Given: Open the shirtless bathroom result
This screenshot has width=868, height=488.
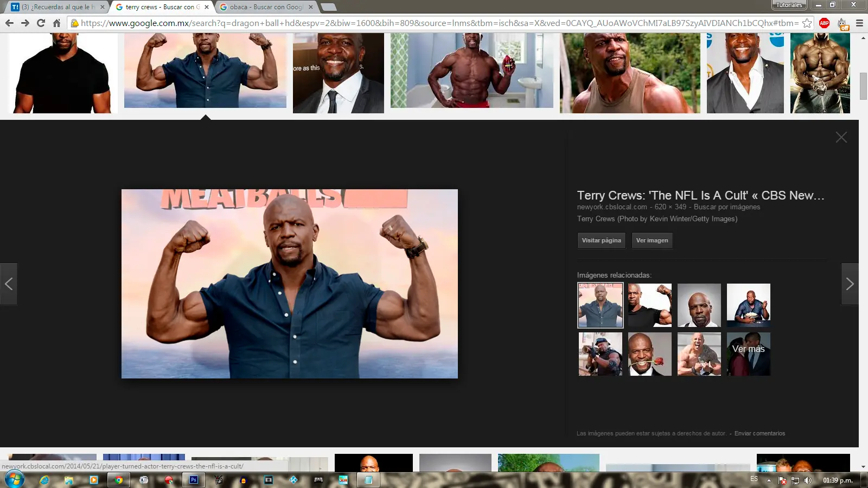Looking at the screenshot, I should [472, 70].
